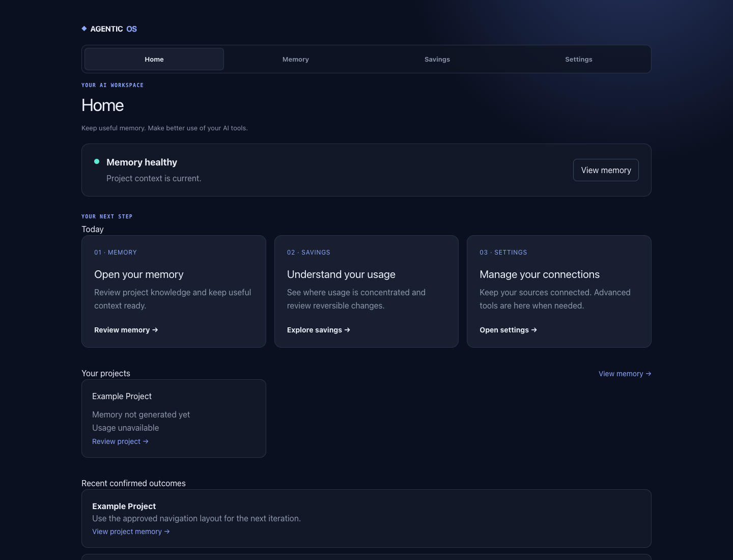Open the Savings tab
This screenshot has width=733, height=560.
437,59
